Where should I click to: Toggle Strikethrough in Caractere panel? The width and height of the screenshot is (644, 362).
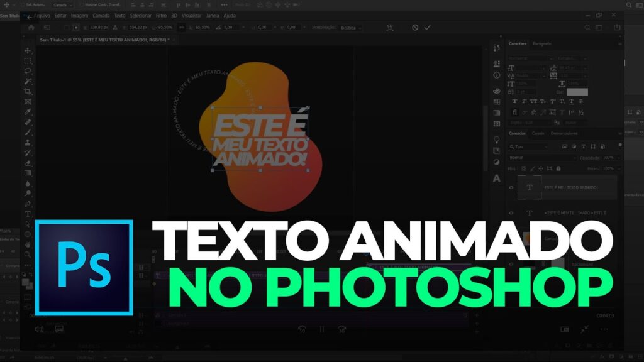pos(580,101)
